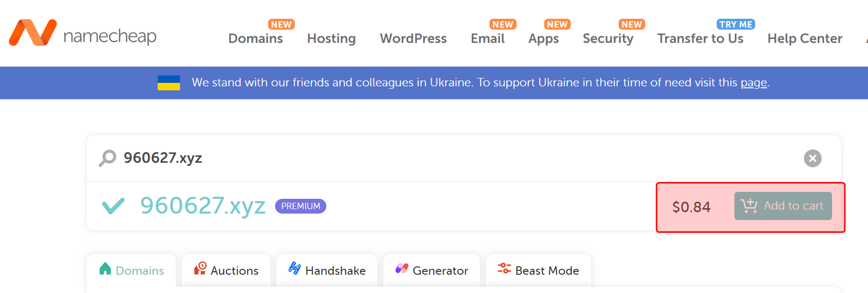Open the Apps navigation menu
Image resolution: width=868 pixels, height=293 pixels.
[543, 38]
